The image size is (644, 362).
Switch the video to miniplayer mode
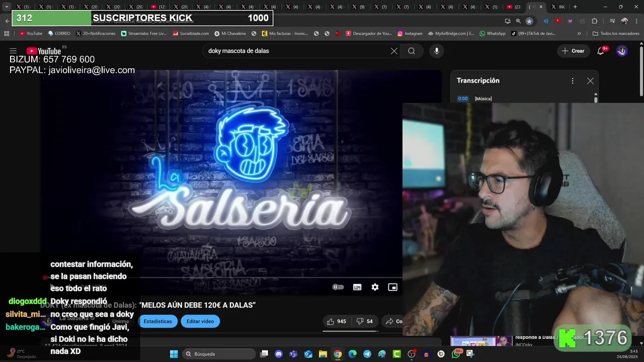(x=392, y=287)
